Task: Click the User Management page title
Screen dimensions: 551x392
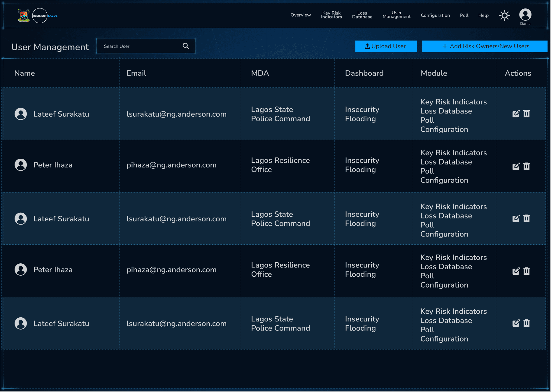Action: pyautogui.click(x=50, y=47)
